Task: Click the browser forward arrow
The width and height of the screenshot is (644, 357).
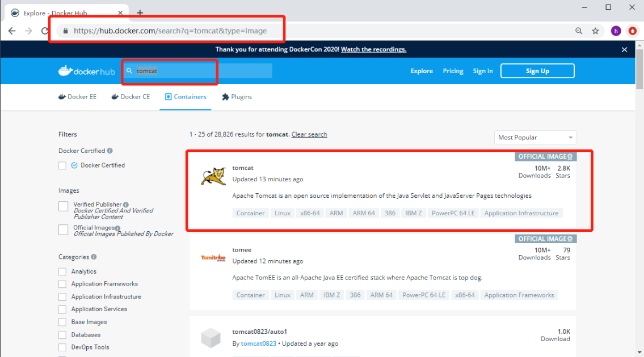Action: (28, 31)
